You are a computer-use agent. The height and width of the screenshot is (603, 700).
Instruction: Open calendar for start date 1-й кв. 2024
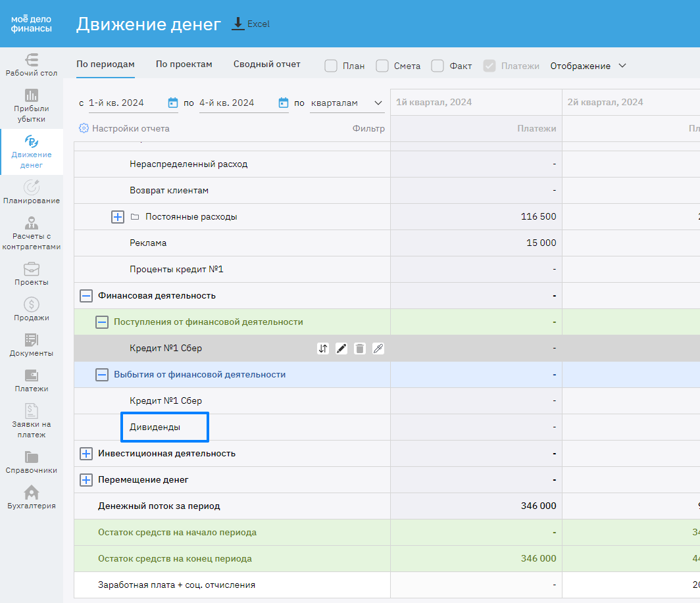click(x=173, y=103)
